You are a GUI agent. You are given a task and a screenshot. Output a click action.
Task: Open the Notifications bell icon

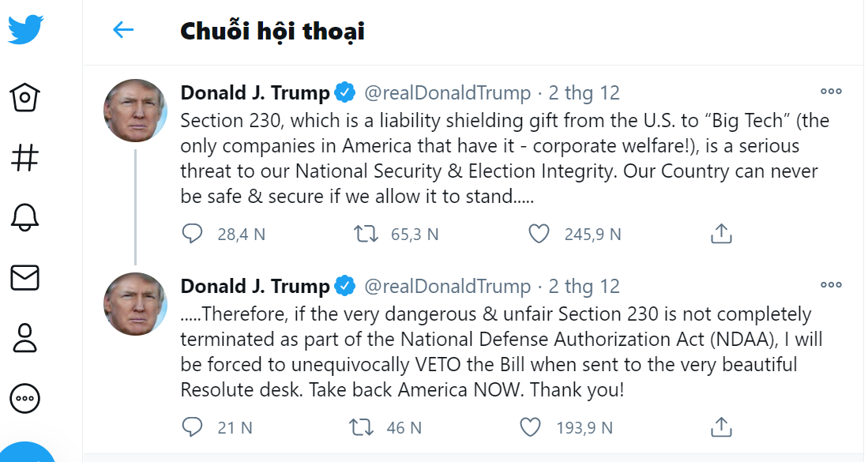[x=25, y=217]
